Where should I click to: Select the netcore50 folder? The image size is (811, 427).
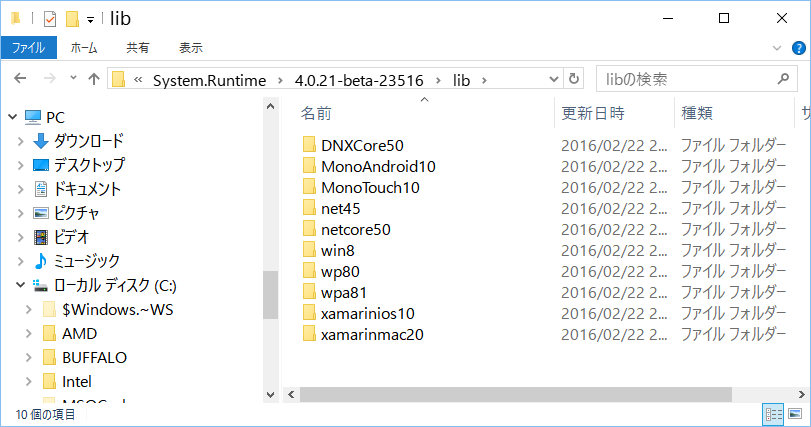tap(356, 230)
